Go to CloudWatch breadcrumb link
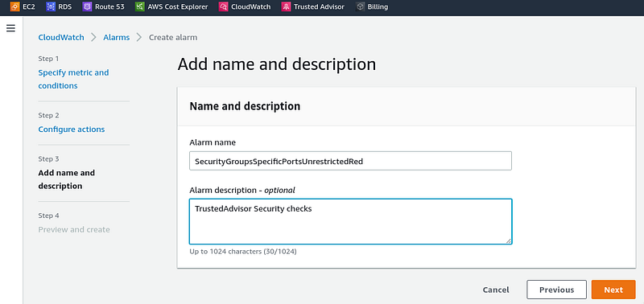 click(x=61, y=37)
